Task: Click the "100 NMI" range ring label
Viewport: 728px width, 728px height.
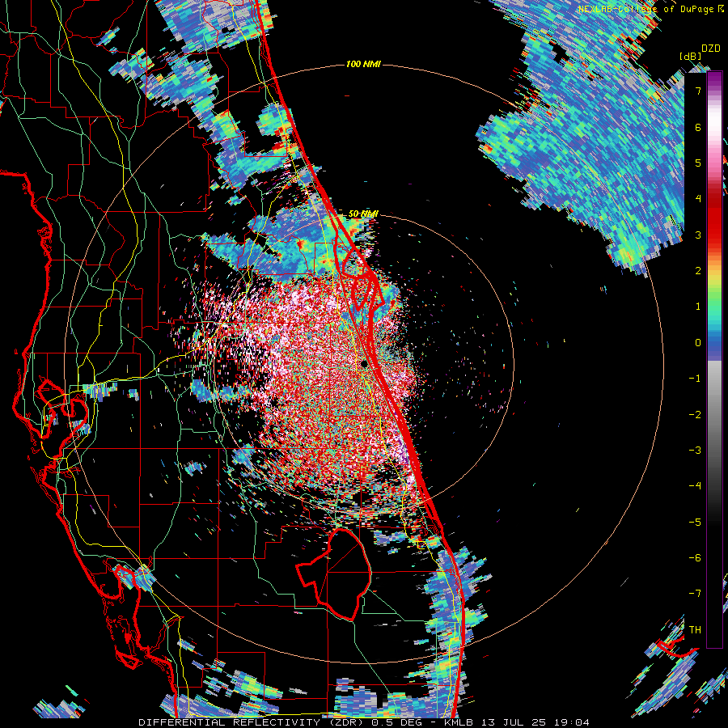Action: [363, 64]
